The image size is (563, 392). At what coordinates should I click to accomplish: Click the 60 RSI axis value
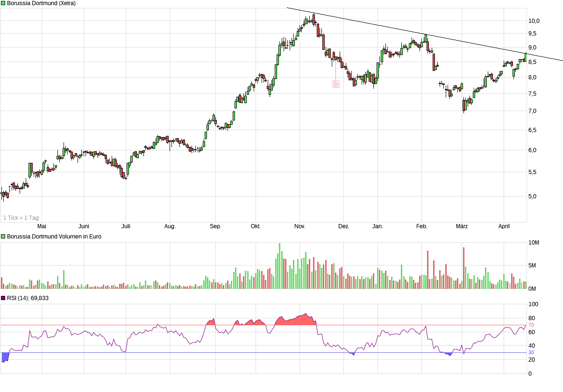532,332
